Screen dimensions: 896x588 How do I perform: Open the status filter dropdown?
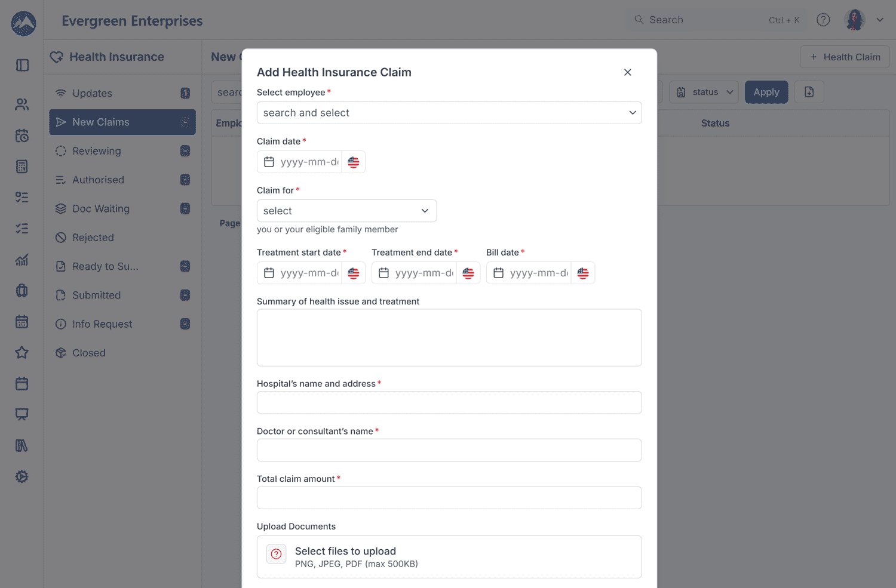point(704,93)
